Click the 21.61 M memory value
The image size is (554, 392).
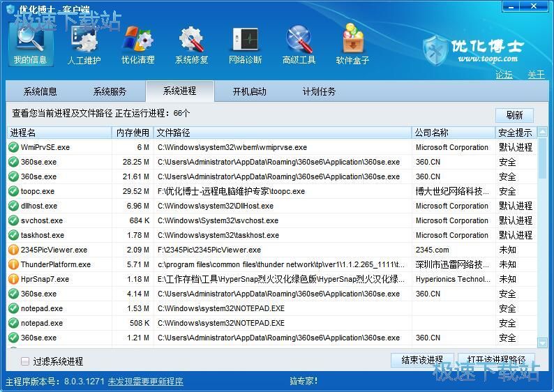tap(135, 176)
